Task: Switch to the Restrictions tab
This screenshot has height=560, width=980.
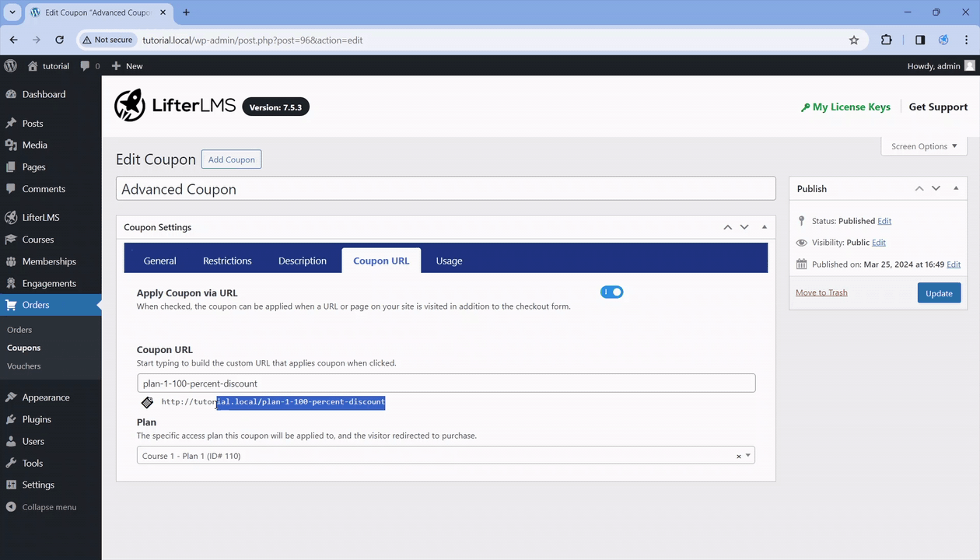Action: [x=227, y=261]
